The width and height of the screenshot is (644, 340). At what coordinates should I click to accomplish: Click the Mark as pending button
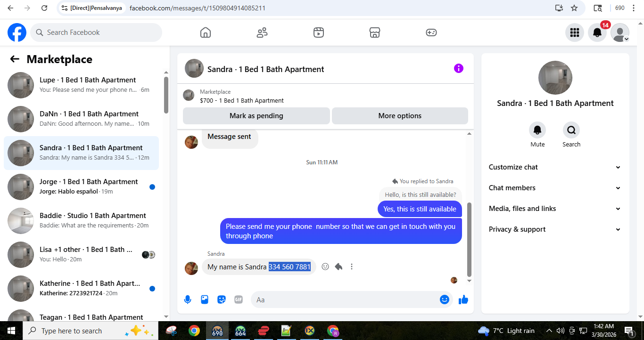coord(256,116)
